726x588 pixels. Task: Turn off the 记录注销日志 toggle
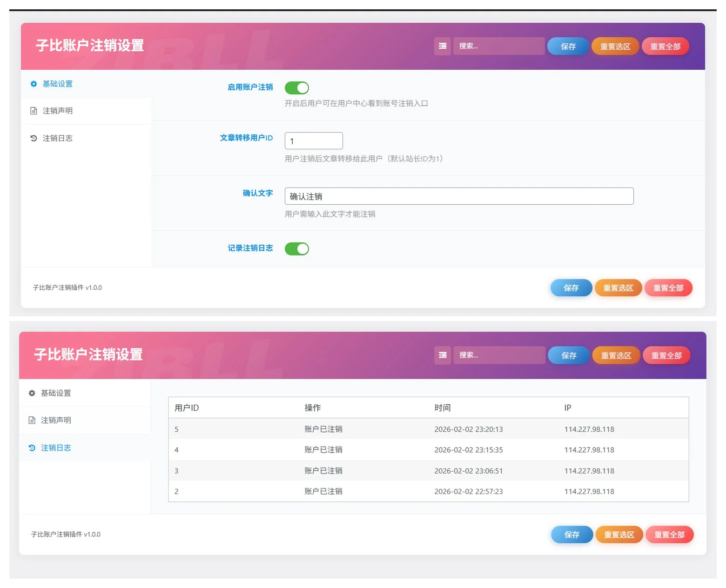coord(296,249)
